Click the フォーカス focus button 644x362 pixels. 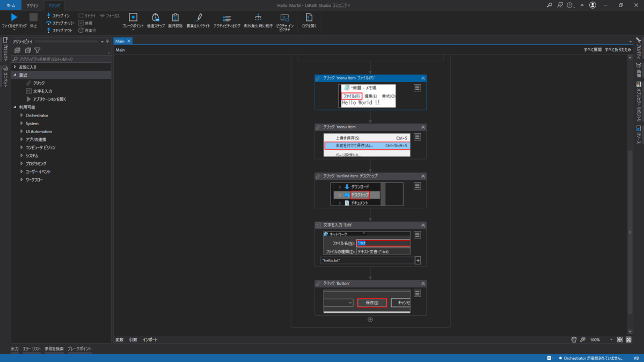109,16
